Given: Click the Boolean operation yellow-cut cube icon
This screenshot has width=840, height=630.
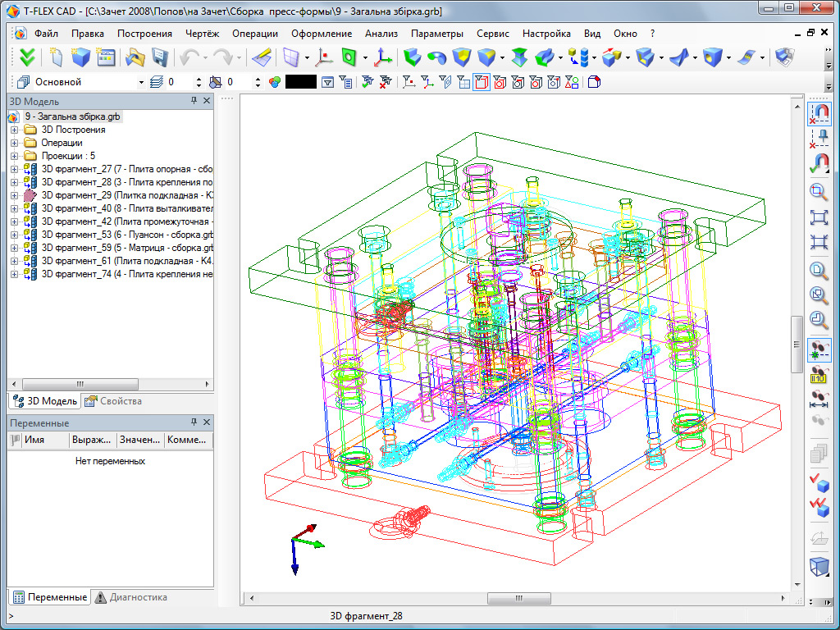Looking at the screenshot, I should tap(461, 57).
